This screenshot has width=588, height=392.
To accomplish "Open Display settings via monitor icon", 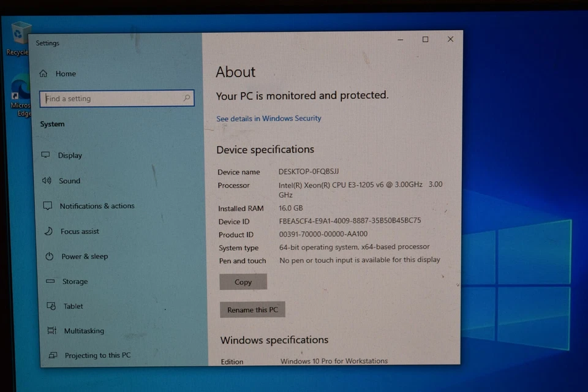I will pos(46,155).
